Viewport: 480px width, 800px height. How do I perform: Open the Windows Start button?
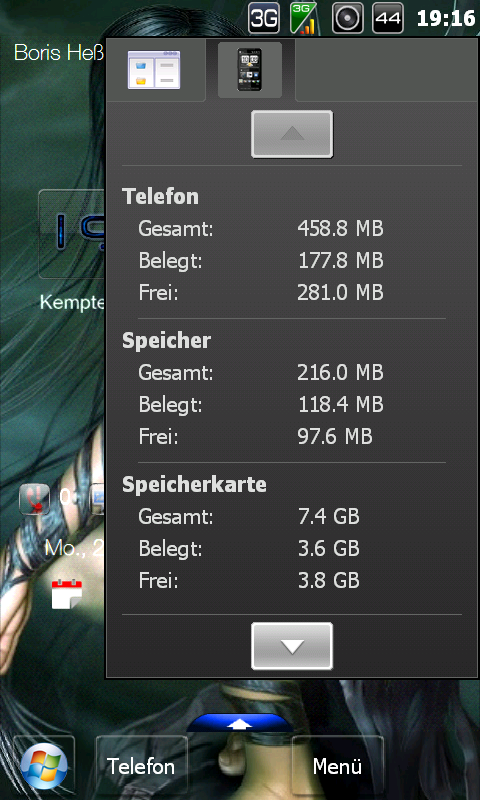44,766
